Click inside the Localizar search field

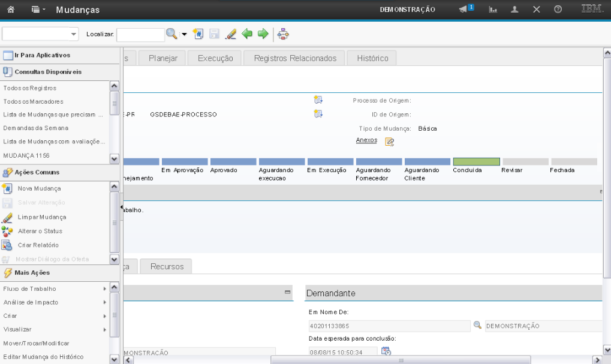140,34
